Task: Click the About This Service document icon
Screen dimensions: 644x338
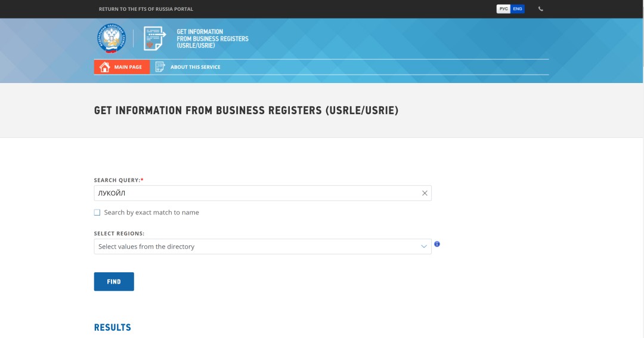Action: click(x=160, y=67)
